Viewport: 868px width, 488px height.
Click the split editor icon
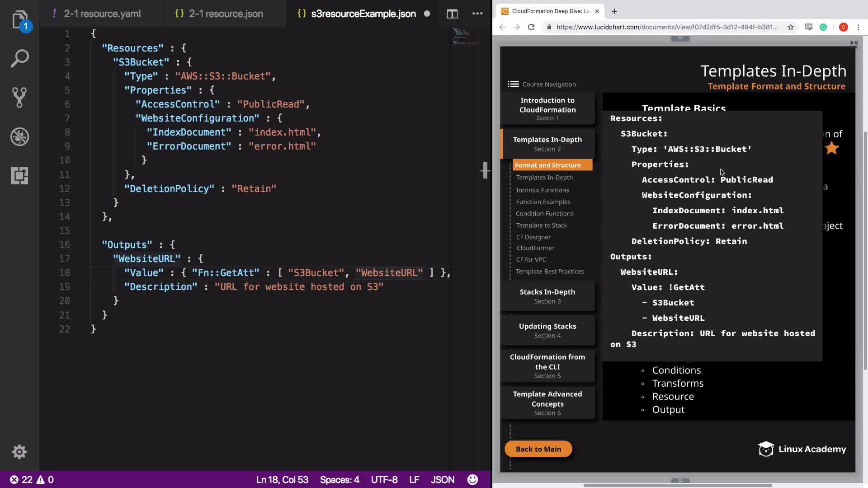pos(452,14)
